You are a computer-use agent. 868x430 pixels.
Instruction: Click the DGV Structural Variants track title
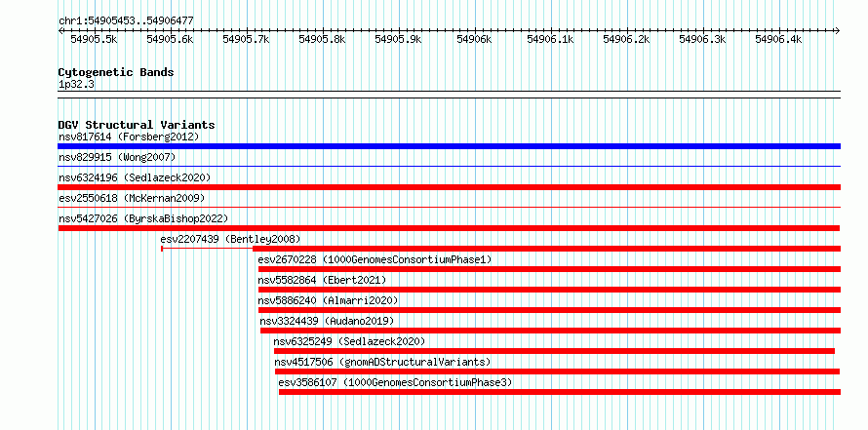coord(137,125)
